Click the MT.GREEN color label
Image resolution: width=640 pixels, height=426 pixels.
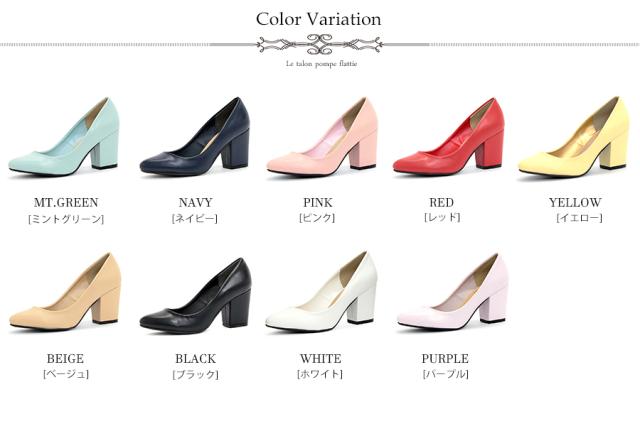(66, 202)
